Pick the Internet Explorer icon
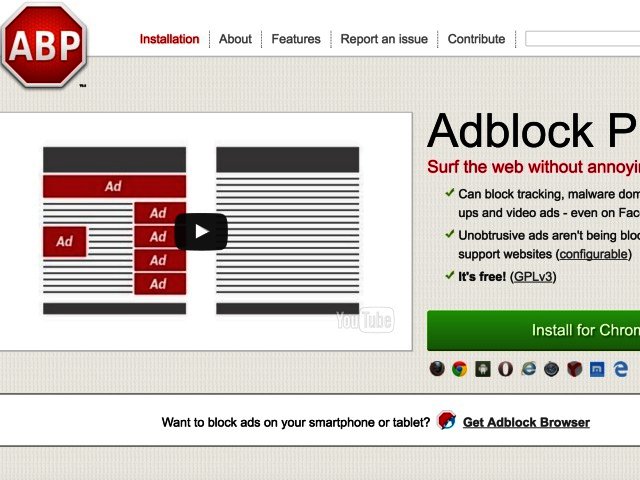This screenshot has height=480, width=640. click(529, 369)
